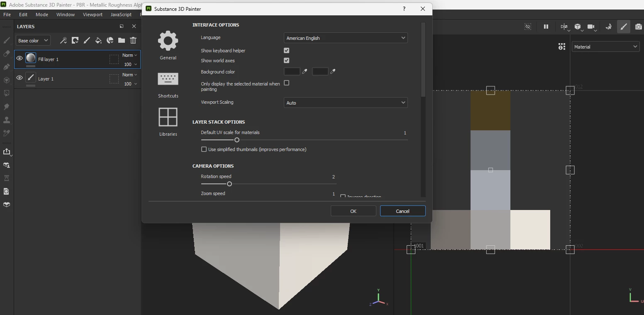Viewport: 644px width, 315px height.
Task: Hide Fill layer 1 with eye icon
Action: pyautogui.click(x=20, y=59)
